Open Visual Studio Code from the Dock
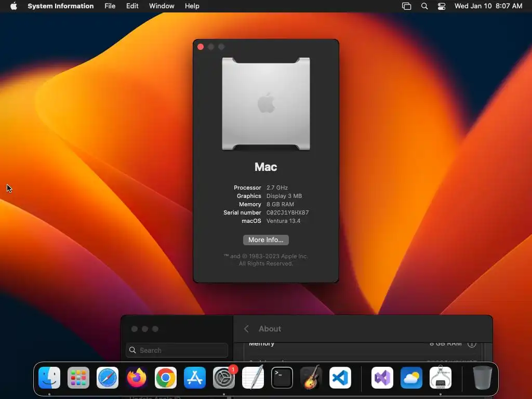This screenshot has height=399, width=532. tap(340, 378)
